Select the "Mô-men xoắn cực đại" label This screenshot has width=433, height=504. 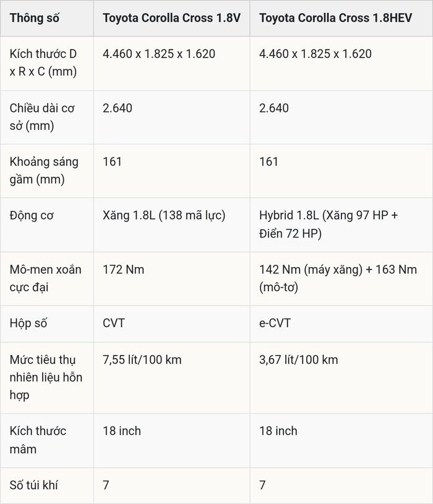[45, 278]
